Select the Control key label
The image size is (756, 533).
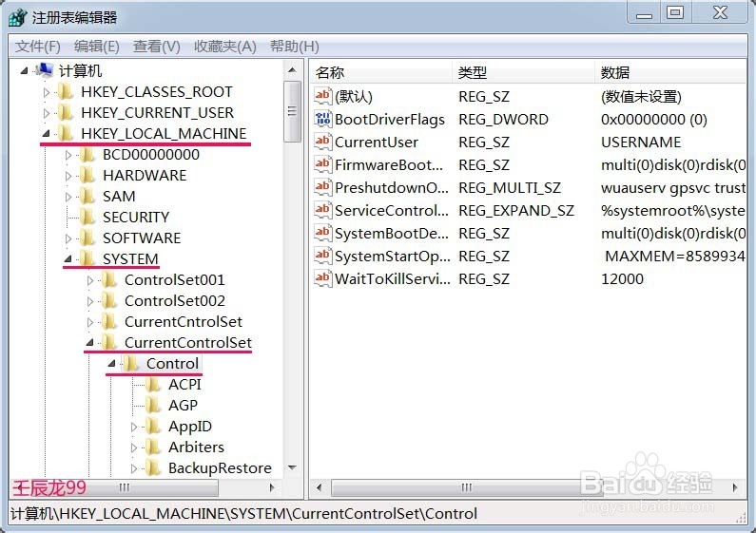click(x=173, y=363)
